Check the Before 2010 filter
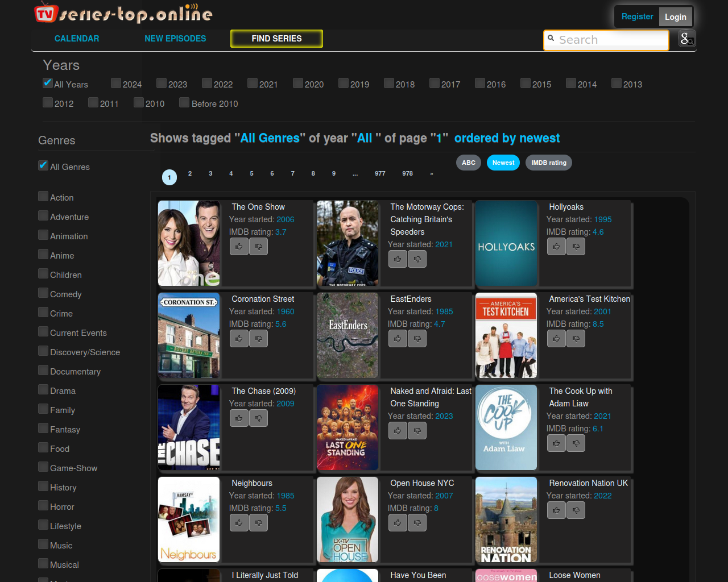The image size is (728, 582). 184,102
